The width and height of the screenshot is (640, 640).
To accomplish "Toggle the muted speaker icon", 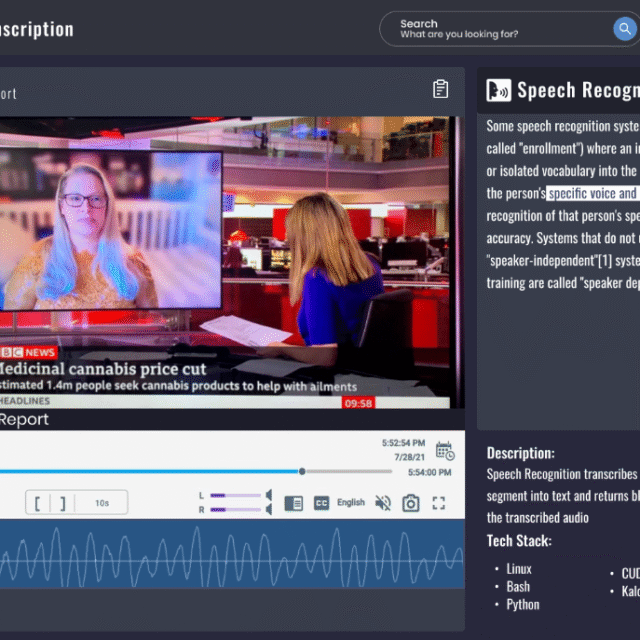I will coord(383,503).
